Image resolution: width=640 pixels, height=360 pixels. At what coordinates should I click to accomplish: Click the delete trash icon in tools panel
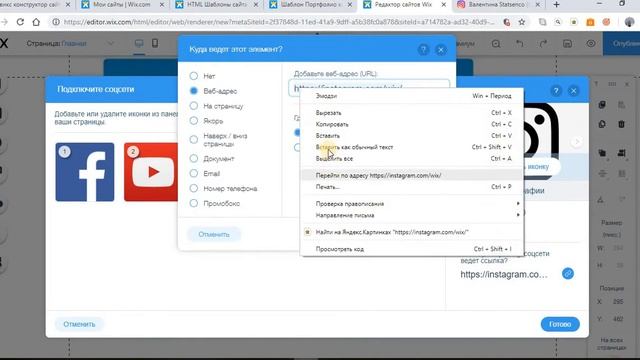621,124
